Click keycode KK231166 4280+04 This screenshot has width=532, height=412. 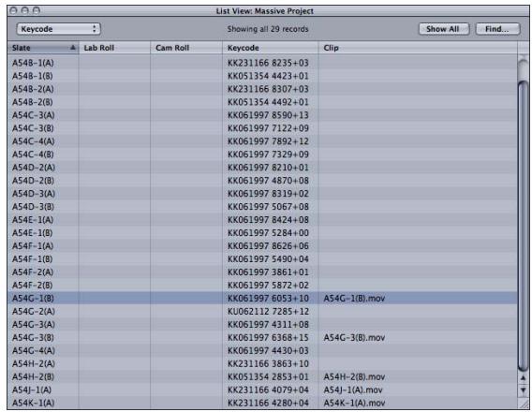pyautogui.click(x=268, y=403)
